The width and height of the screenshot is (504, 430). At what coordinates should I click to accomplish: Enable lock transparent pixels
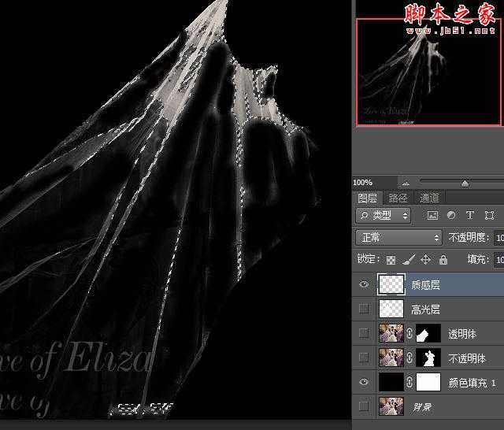391,260
